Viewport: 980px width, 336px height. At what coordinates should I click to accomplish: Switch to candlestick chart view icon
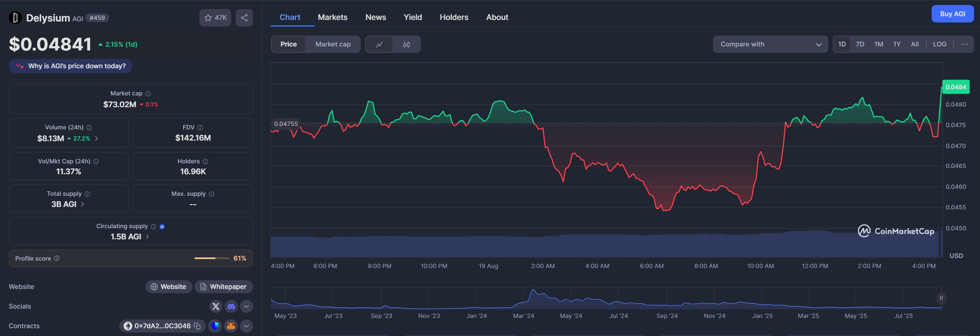tap(406, 45)
